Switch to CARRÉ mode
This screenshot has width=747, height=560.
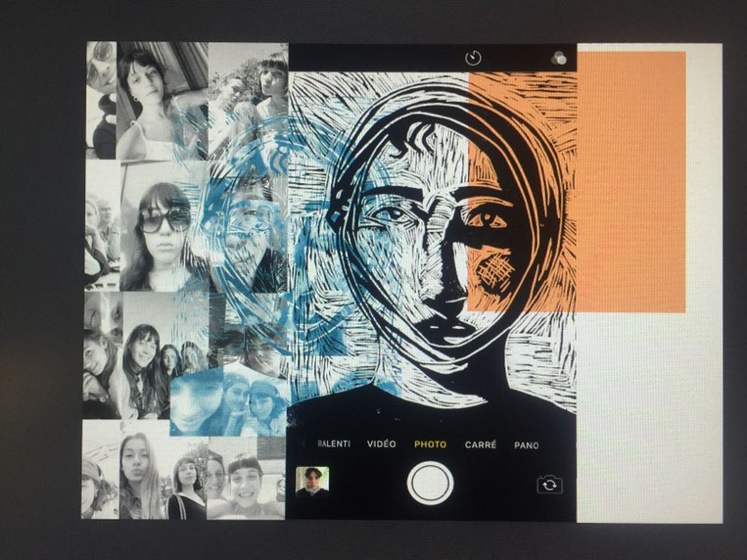tap(481, 445)
